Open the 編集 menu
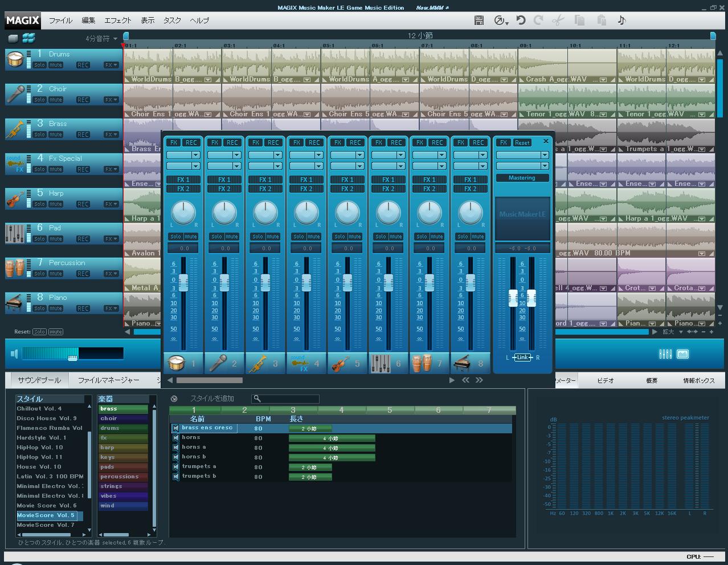 click(x=88, y=21)
